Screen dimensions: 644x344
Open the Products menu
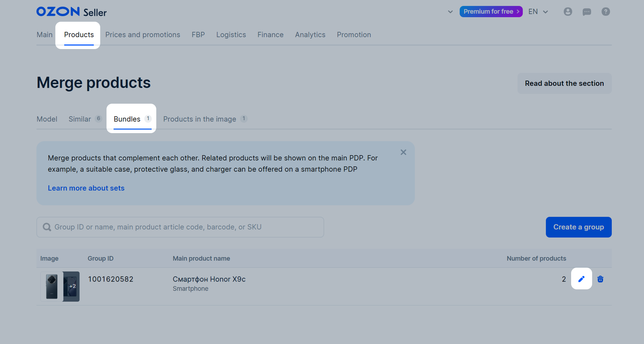click(79, 35)
